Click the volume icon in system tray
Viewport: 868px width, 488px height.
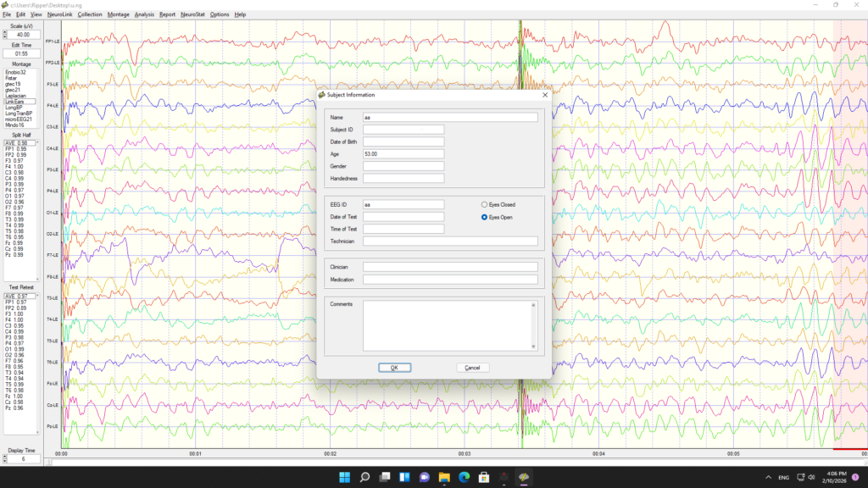coord(812,477)
